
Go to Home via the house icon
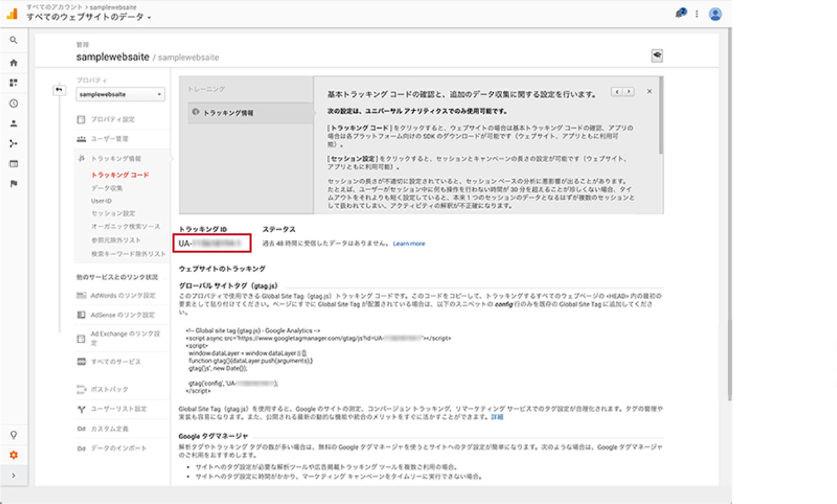(13, 62)
